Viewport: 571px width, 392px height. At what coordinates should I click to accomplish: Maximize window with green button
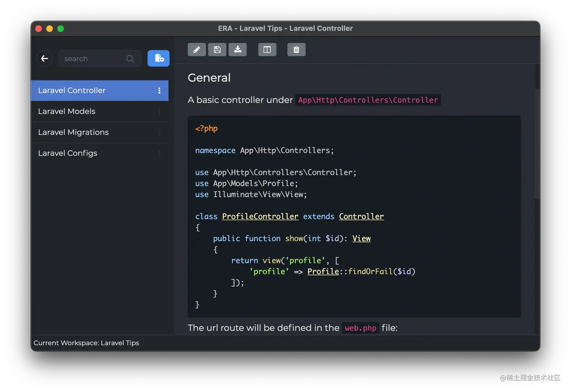tap(60, 29)
